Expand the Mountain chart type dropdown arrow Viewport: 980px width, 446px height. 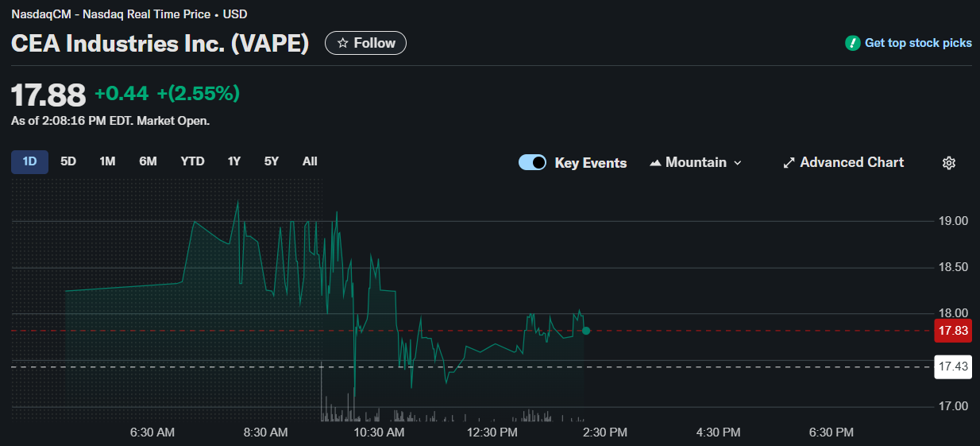pos(738,162)
